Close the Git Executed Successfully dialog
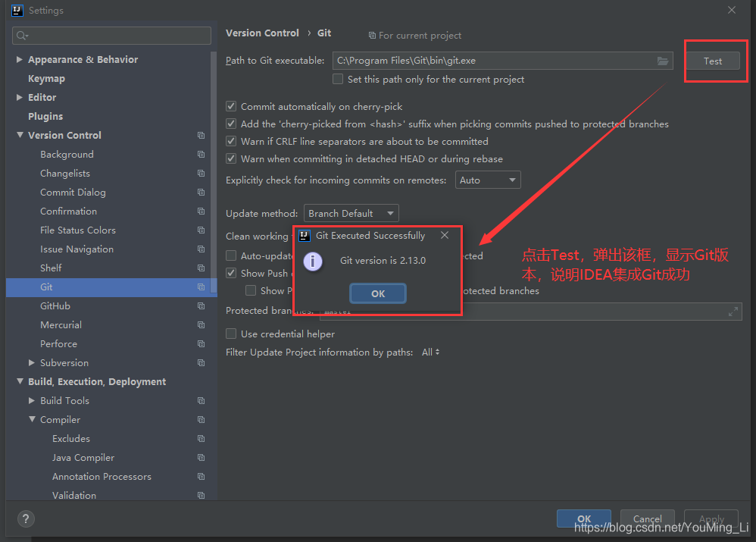This screenshot has width=756, height=542. [x=445, y=235]
